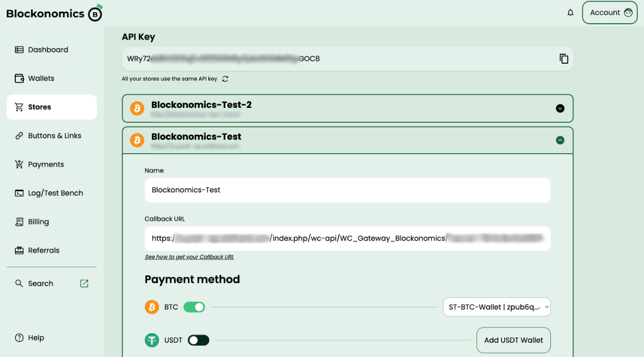Click the USDT Tether icon
The image size is (644, 357).
click(x=152, y=340)
